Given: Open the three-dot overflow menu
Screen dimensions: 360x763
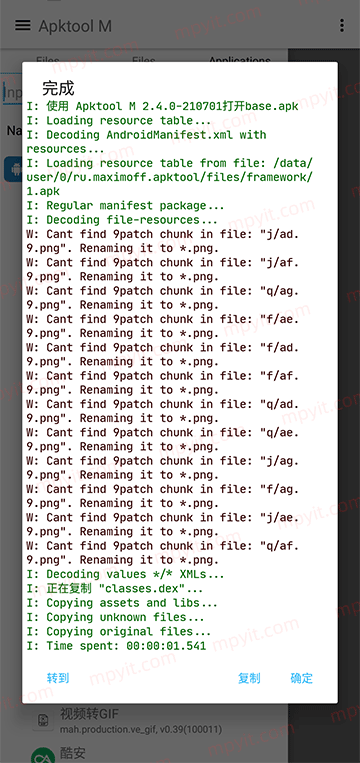Looking at the screenshot, I should [342, 26].
